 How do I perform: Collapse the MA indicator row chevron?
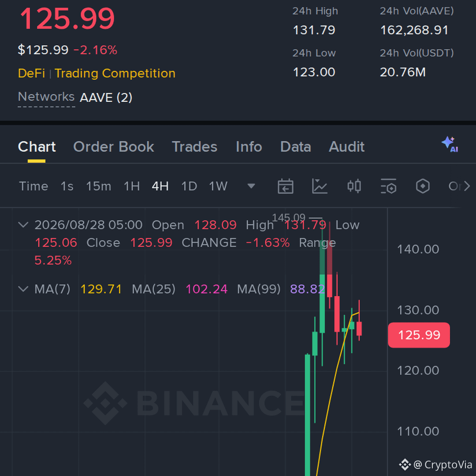point(23,289)
